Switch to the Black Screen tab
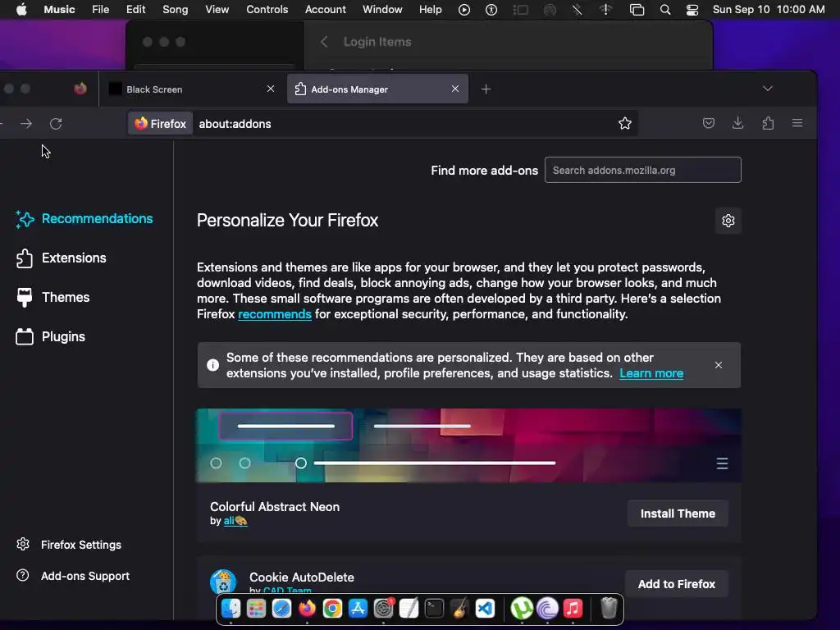The width and height of the screenshot is (840, 630). pos(192,89)
